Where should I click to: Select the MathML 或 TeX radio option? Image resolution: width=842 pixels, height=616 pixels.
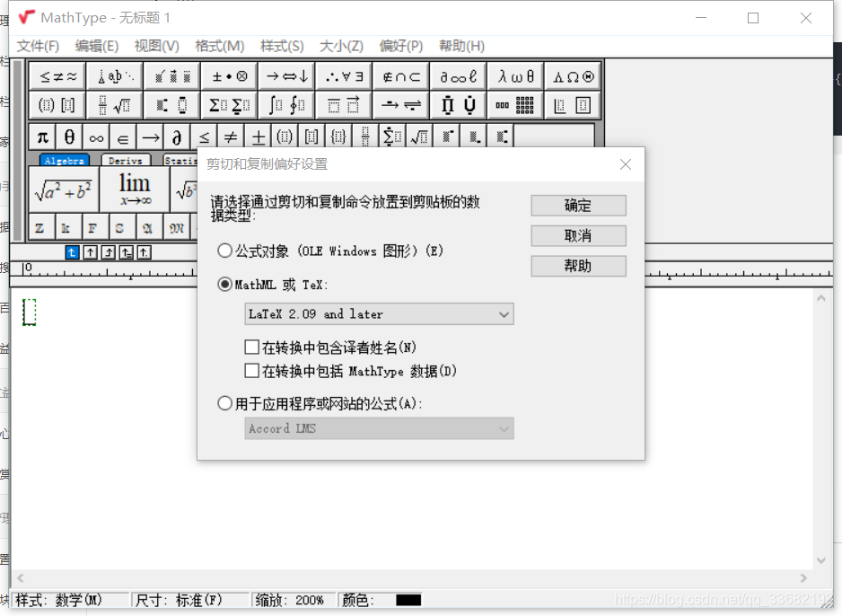click(272, 285)
